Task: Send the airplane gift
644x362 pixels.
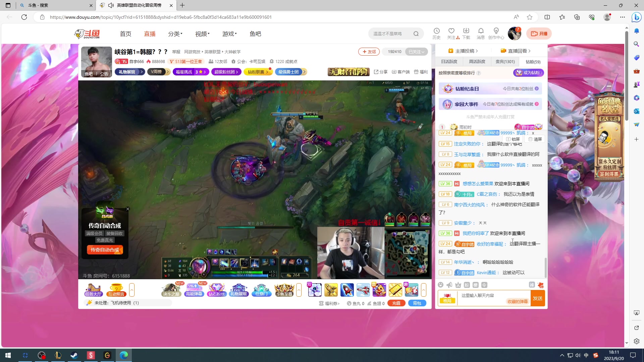Action: 363,290
